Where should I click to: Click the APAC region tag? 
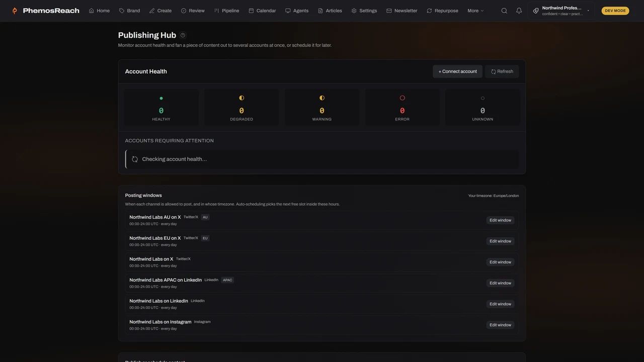(x=227, y=280)
